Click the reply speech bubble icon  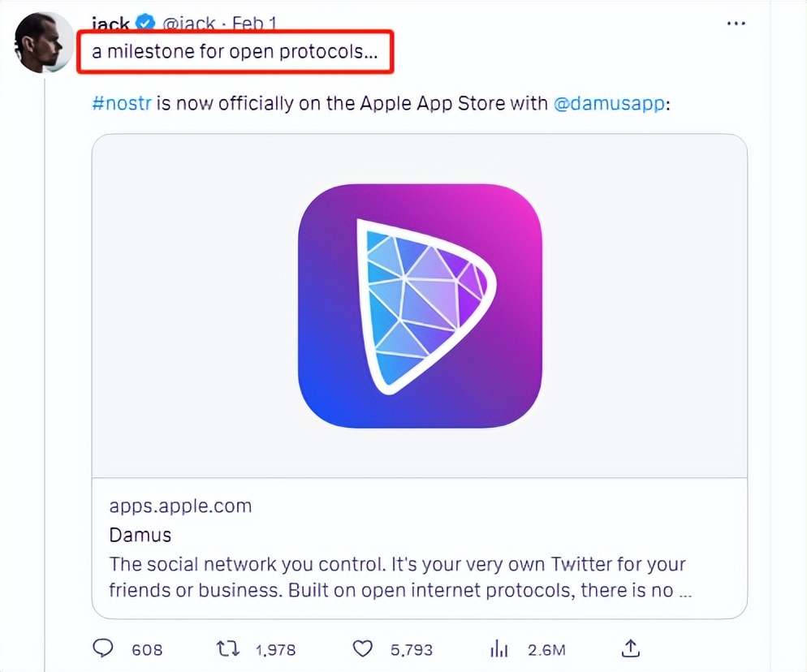[103, 648]
